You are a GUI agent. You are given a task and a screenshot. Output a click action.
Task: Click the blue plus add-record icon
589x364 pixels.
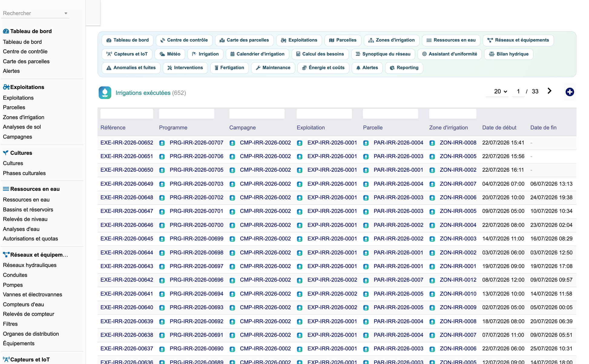(570, 92)
